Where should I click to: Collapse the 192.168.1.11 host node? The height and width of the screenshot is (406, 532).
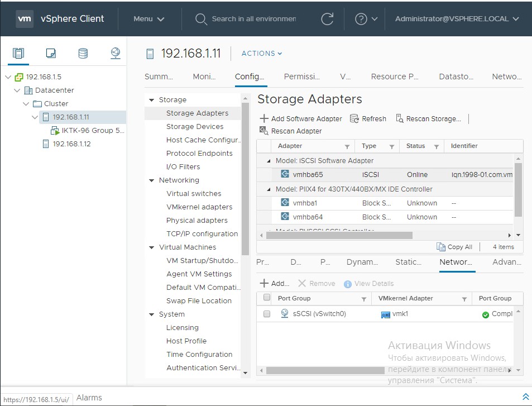pos(35,117)
